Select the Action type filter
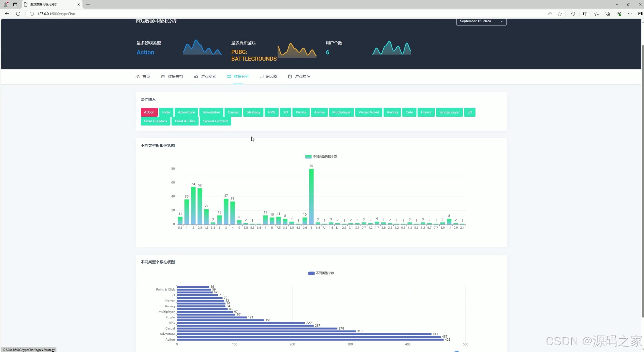The height and width of the screenshot is (352, 644). coord(149,112)
